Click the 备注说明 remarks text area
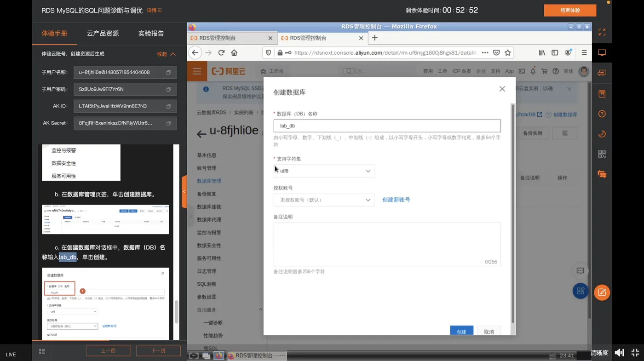 pyautogui.click(x=387, y=244)
